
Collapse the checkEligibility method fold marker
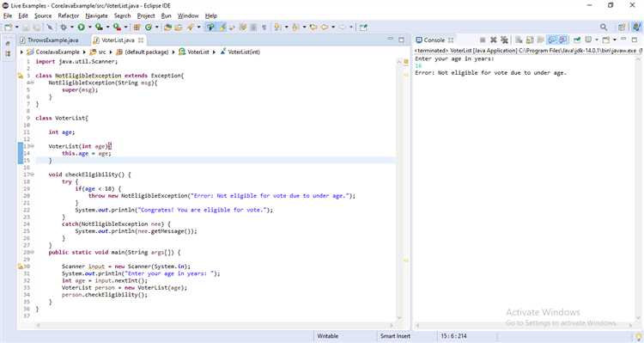coord(32,175)
